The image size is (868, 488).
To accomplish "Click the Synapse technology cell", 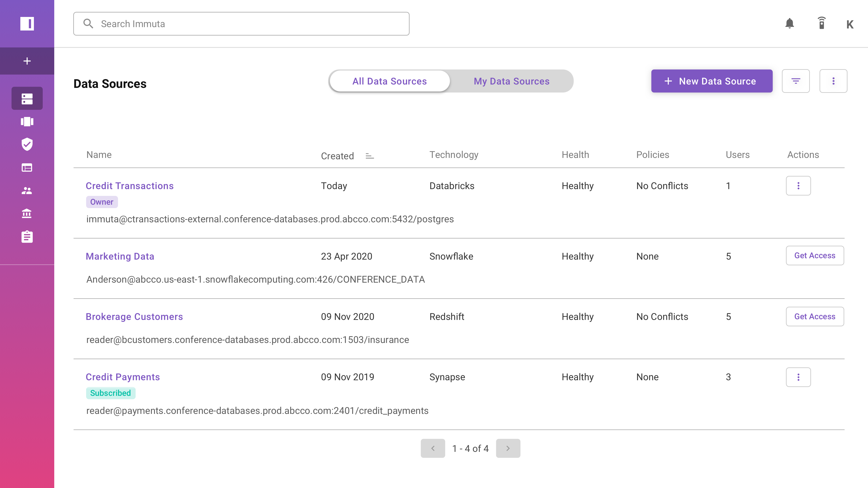I will click(x=447, y=377).
